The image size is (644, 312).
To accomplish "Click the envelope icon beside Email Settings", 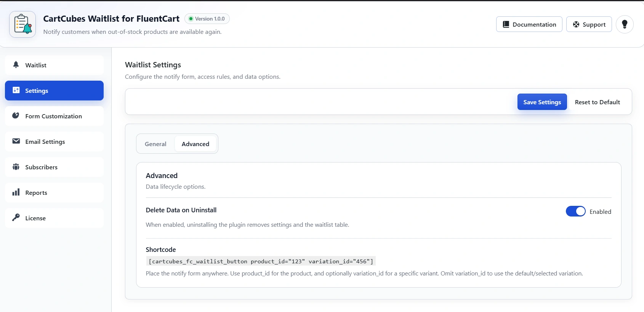I will point(16,141).
